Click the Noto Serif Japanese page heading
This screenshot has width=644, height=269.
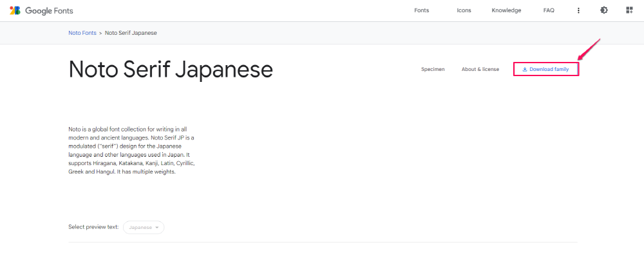(x=171, y=70)
